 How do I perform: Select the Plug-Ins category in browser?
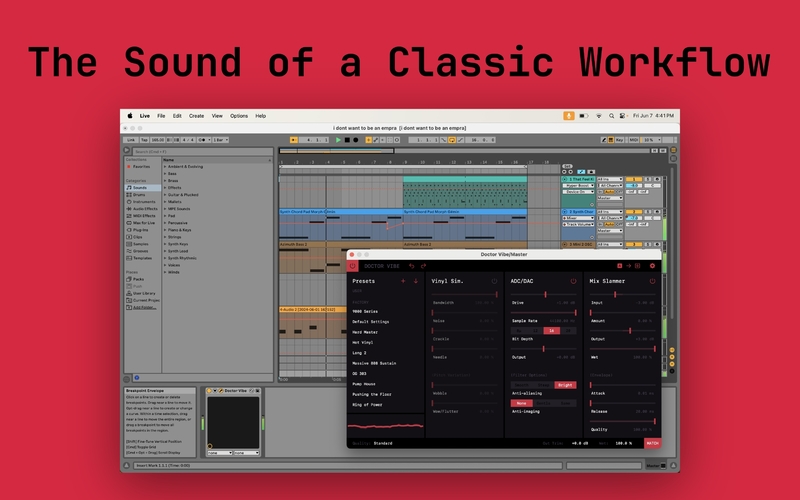137,230
